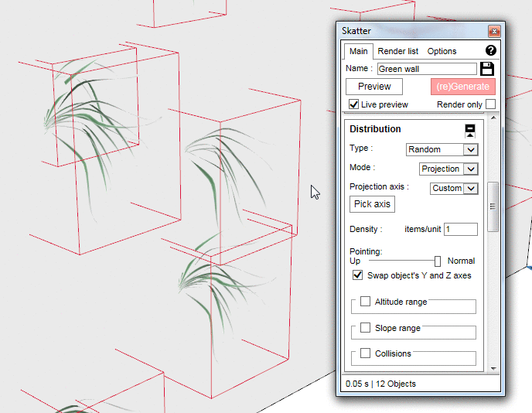Close the Skatter dialog window
Viewport: 532px width, 413px height.
click(x=493, y=32)
